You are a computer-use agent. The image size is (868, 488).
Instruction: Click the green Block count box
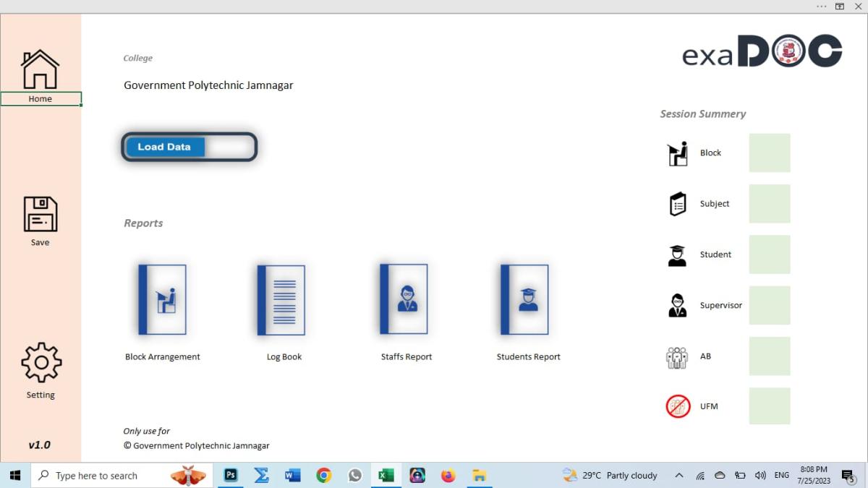769,153
